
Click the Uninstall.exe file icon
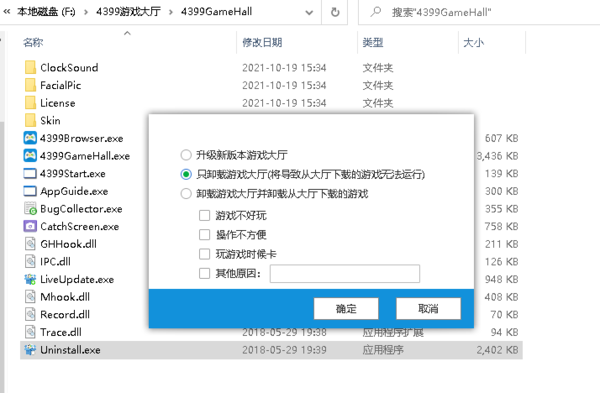pyautogui.click(x=30, y=350)
